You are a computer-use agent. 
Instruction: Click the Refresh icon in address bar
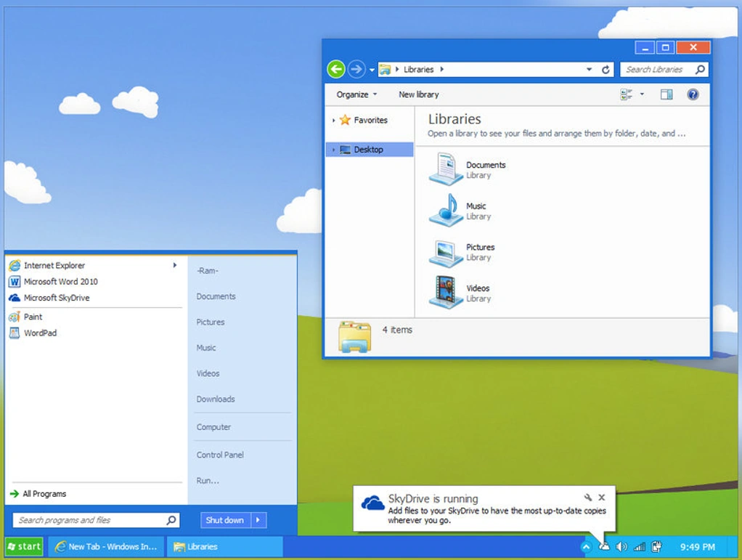(606, 70)
